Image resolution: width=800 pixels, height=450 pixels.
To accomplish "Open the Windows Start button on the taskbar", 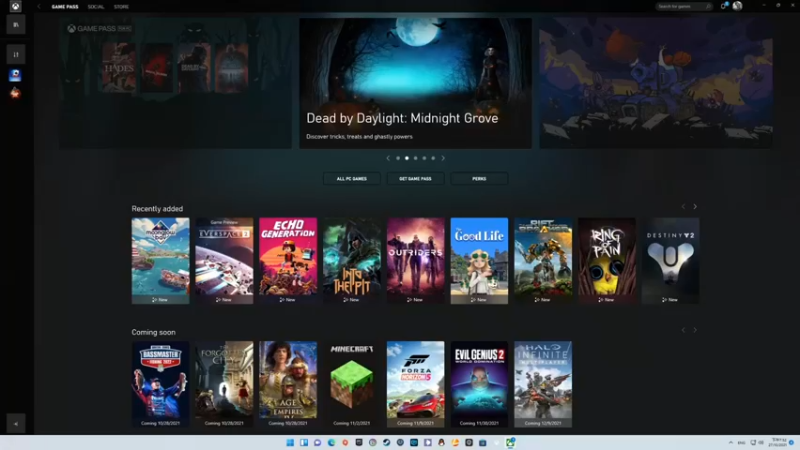I will tap(290, 442).
